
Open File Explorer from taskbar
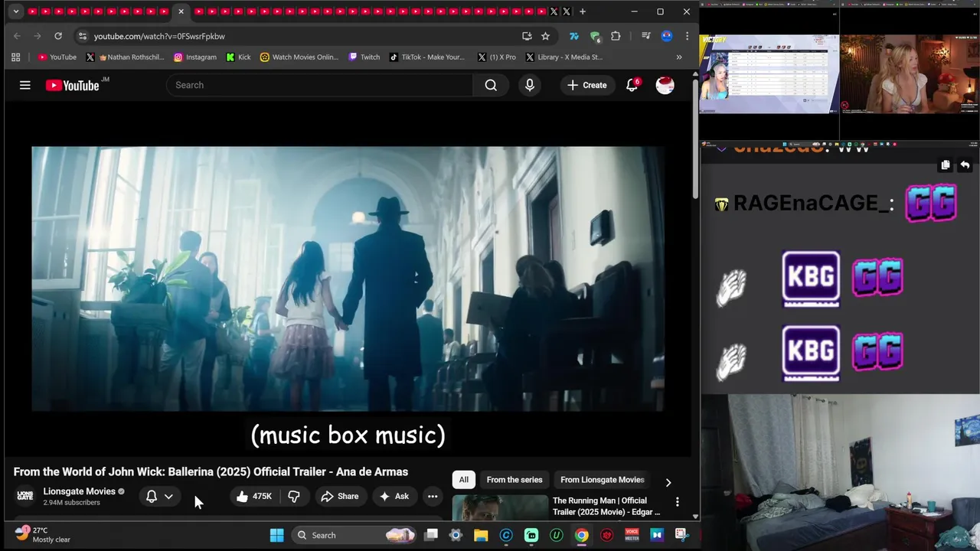coord(481,535)
